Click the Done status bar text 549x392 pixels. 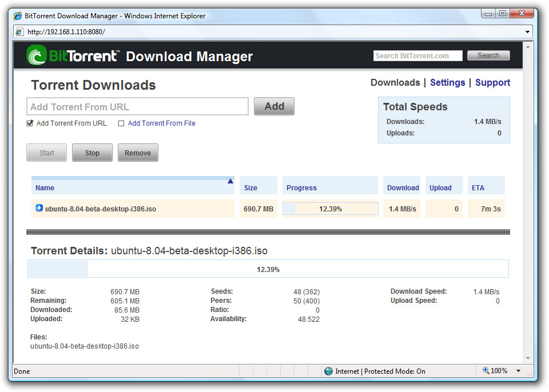point(22,371)
